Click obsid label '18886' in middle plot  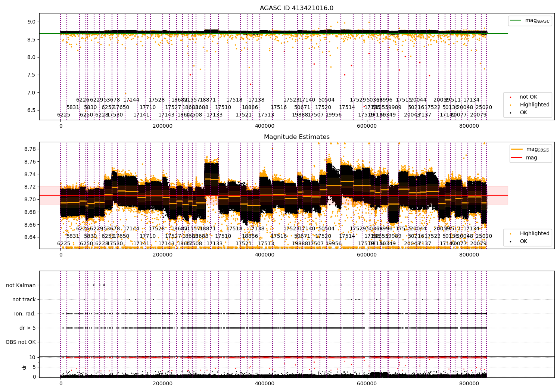point(250,236)
